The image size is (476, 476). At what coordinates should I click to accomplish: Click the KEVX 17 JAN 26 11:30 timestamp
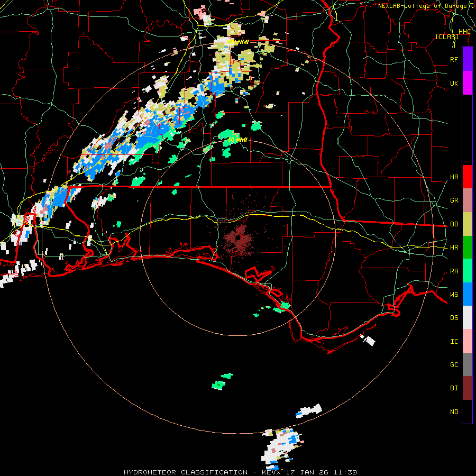pyautogui.click(x=309, y=472)
